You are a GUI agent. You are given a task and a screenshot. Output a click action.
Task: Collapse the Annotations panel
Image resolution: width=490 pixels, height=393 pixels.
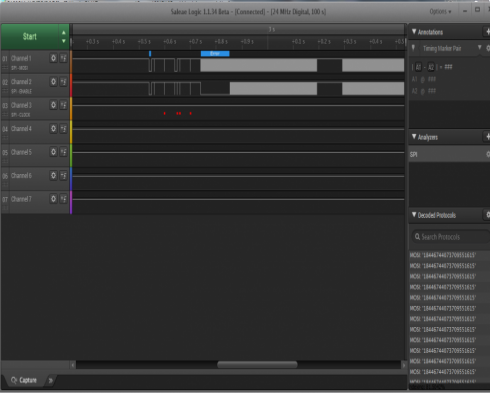(414, 32)
